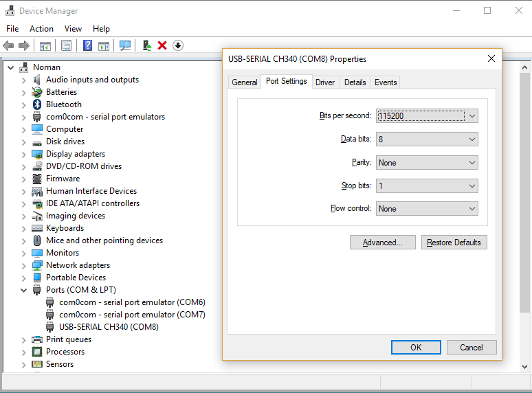532x393 pixels.
Task: Click the vertical scrollbar thumb
Action: point(524,192)
